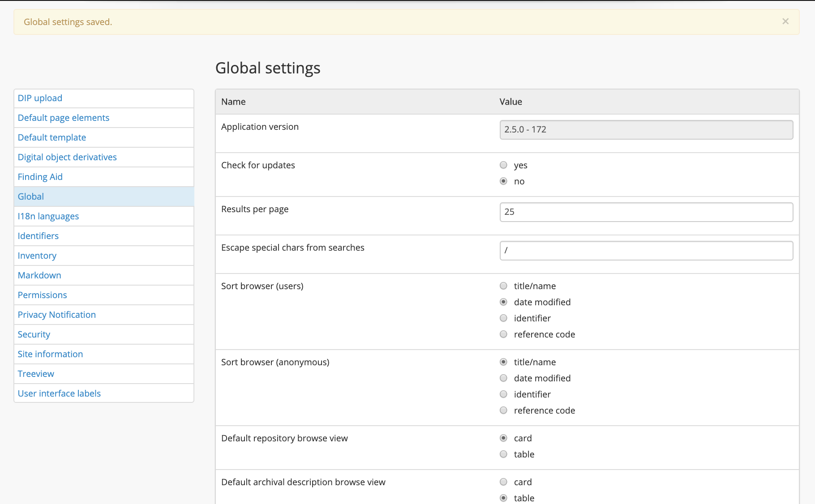Select 'yes' for Check for updates

tap(504, 165)
